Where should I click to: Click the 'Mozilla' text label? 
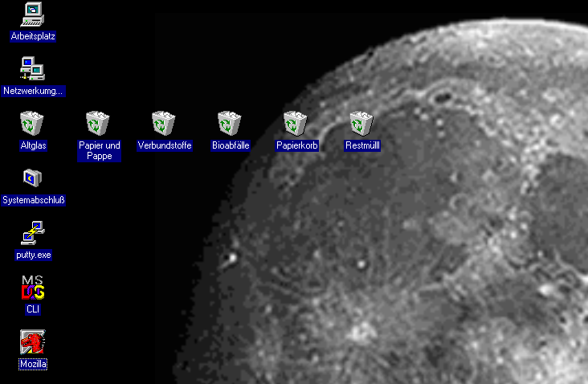pos(33,364)
